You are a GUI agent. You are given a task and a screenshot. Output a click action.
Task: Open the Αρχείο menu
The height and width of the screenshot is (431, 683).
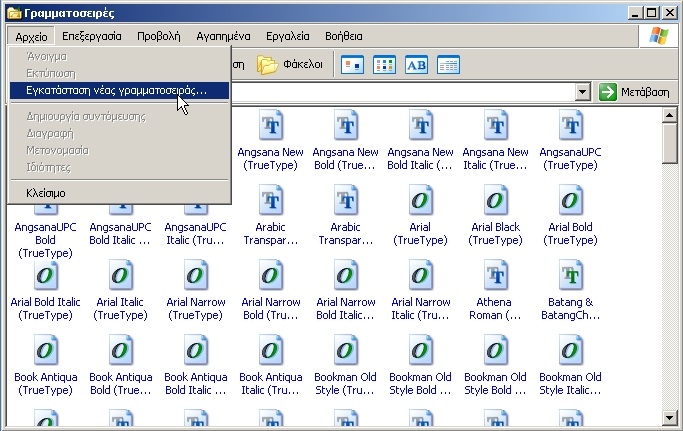tap(31, 37)
